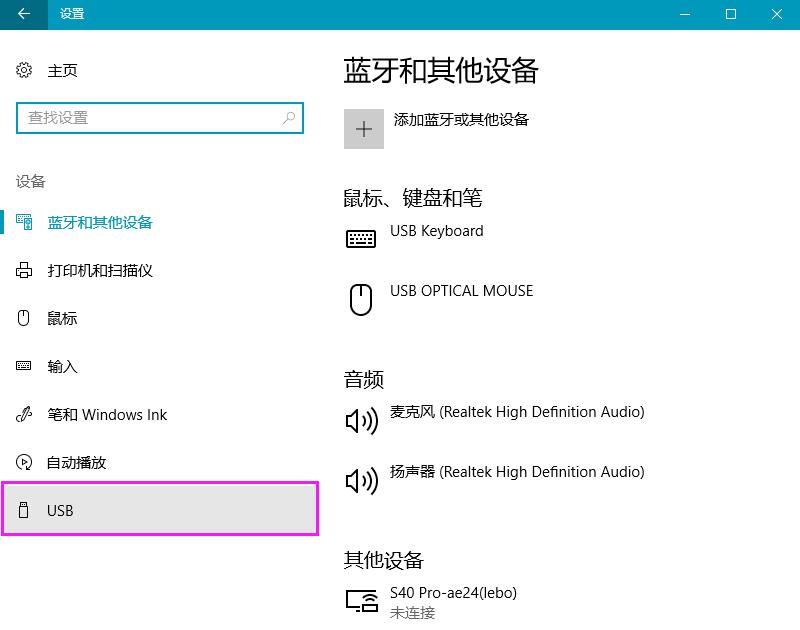
Task: Click the 鼠标、键盘和笔 section heading
Action: [413, 198]
